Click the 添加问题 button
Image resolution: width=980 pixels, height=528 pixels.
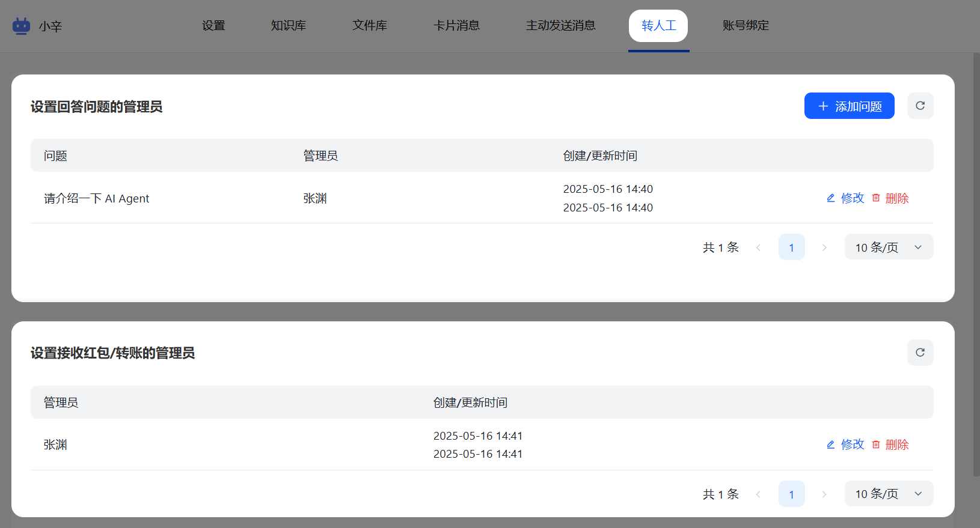tap(849, 106)
